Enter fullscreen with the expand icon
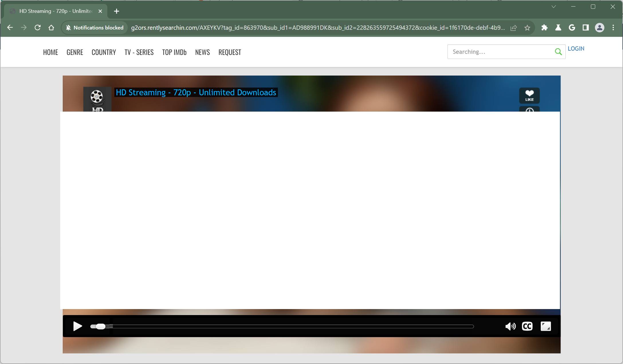Image resolution: width=623 pixels, height=364 pixels. pos(545,326)
